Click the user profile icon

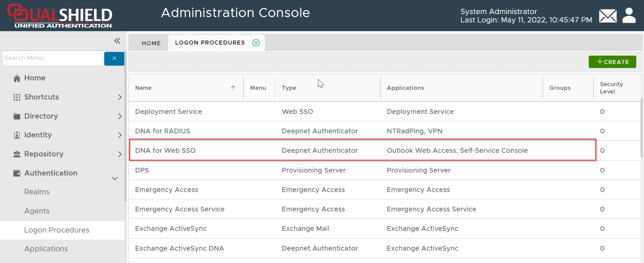point(629,16)
